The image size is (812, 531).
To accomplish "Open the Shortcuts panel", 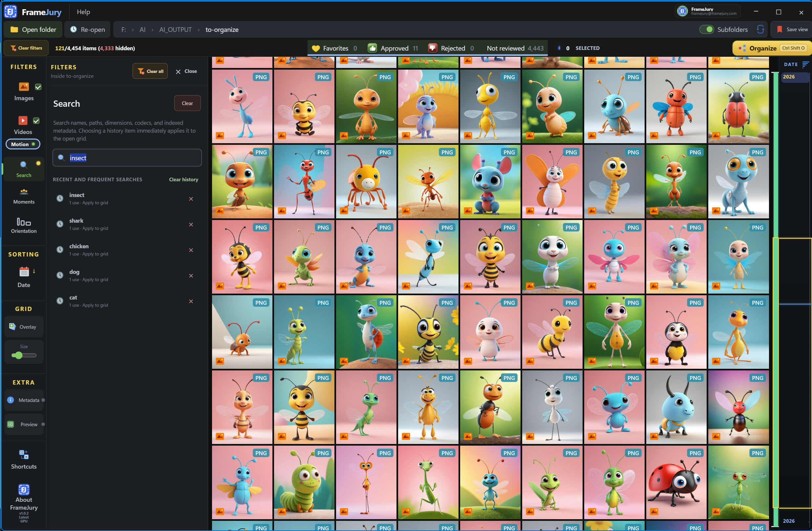I will coord(24,459).
